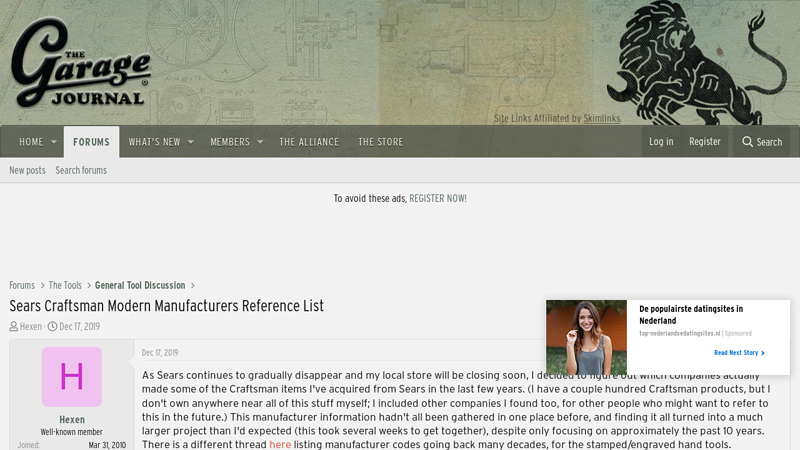This screenshot has height=450, width=800.
Task: Open the dating sites ad thumbnail image
Action: (586, 337)
